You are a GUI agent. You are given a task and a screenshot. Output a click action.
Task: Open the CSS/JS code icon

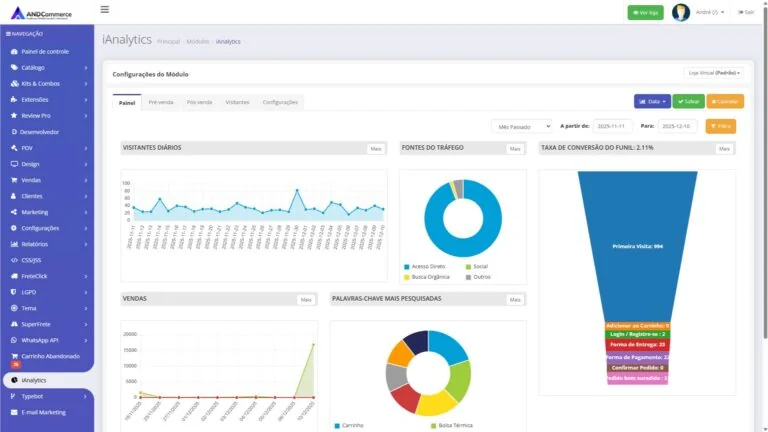14,260
